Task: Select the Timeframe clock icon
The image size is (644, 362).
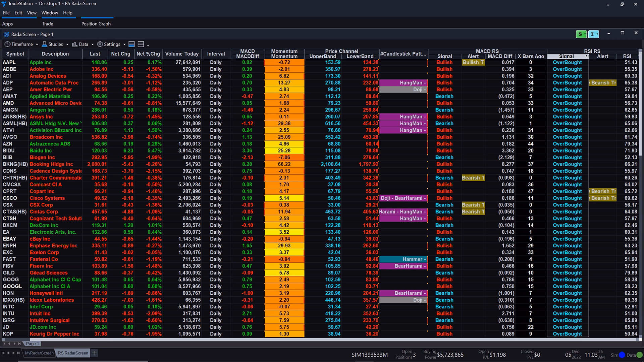Action: point(7,44)
